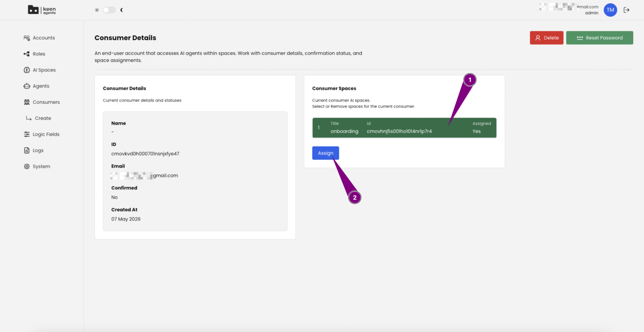Click the sun light-mode icon
This screenshot has width=644, height=332.
coord(97,10)
